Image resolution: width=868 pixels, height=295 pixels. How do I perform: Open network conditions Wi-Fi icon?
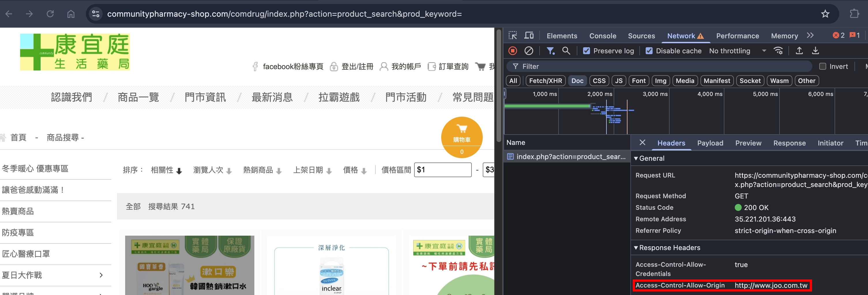[778, 51]
